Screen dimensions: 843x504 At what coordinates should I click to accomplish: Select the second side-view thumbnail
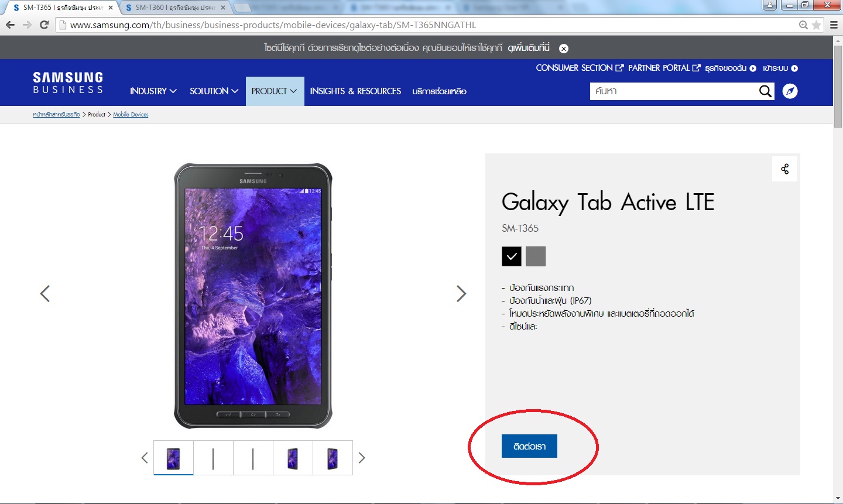pos(213,458)
